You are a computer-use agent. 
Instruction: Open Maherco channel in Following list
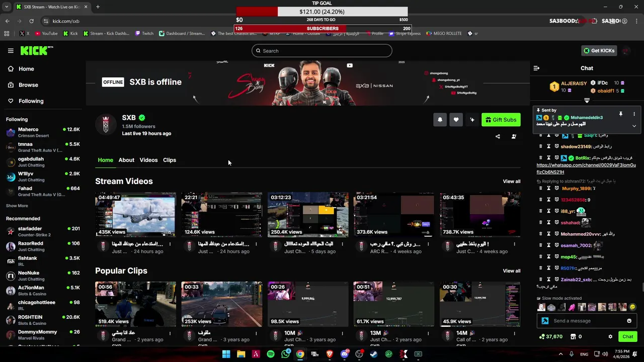pyautogui.click(x=43, y=132)
